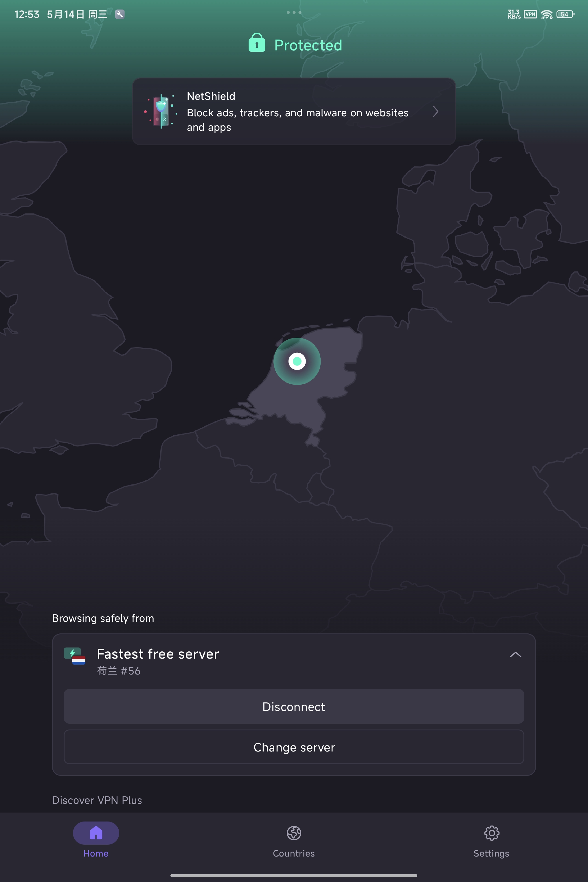Open the Settings gear icon
This screenshot has width=588, height=882.
491,833
